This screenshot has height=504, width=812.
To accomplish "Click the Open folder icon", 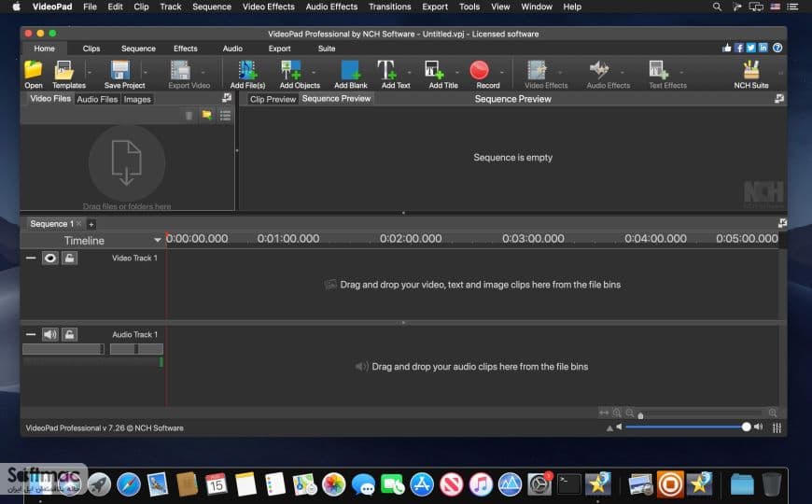I will click(34, 70).
